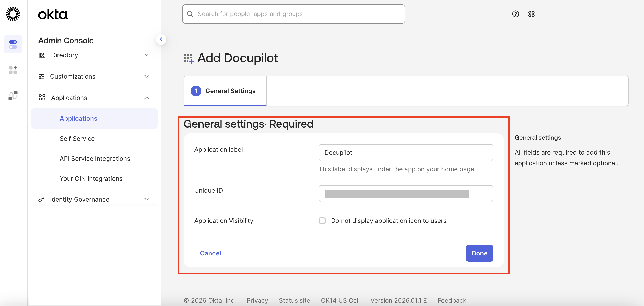The image size is (644, 306).
Task: Click the Application label input field
Action: pos(405,153)
